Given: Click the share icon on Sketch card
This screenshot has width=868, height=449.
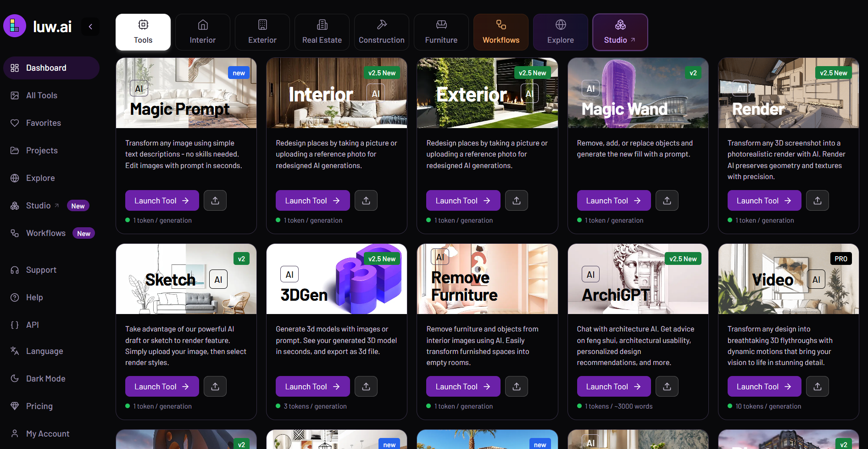Looking at the screenshot, I should [215, 387].
